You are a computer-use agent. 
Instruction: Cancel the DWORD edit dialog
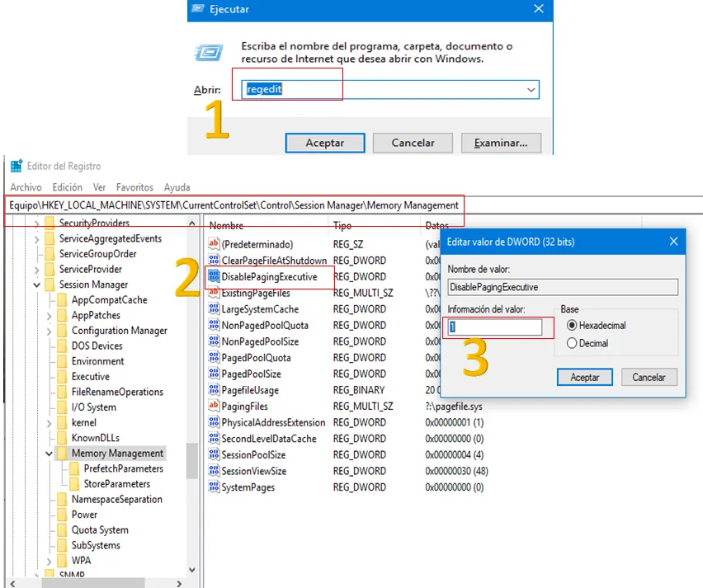click(649, 377)
